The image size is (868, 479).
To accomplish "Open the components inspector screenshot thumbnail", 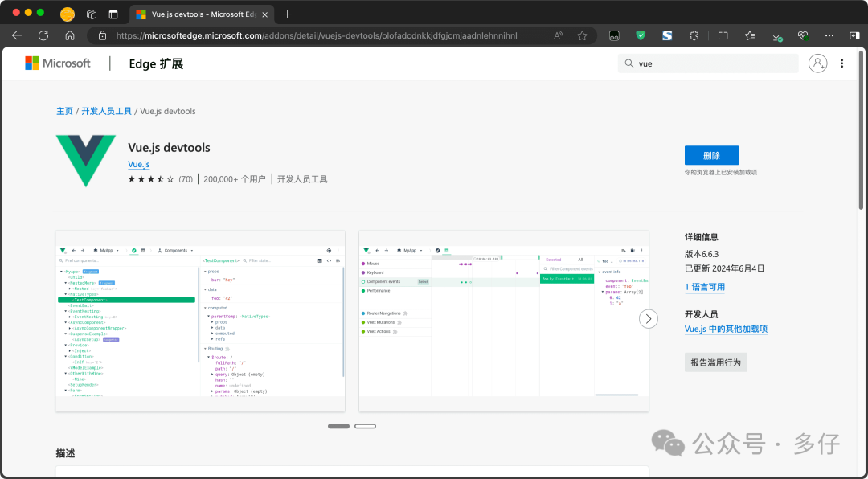I will (x=200, y=321).
